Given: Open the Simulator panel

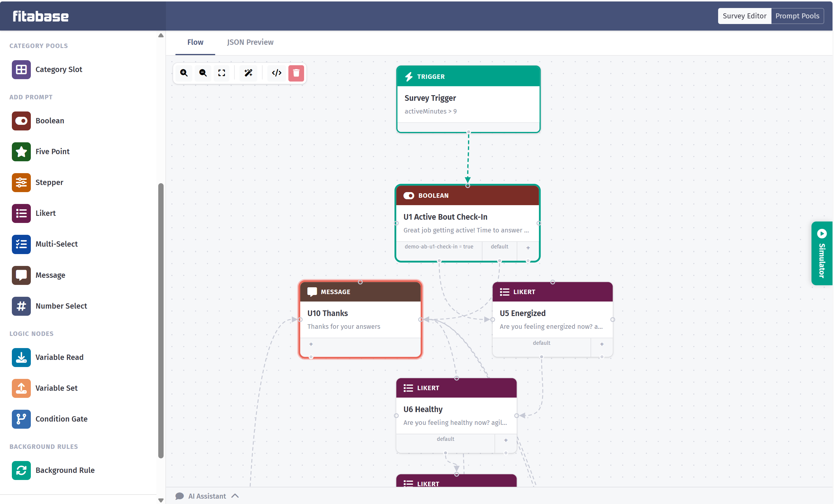Looking at the screenshot, I should point(822,253).
